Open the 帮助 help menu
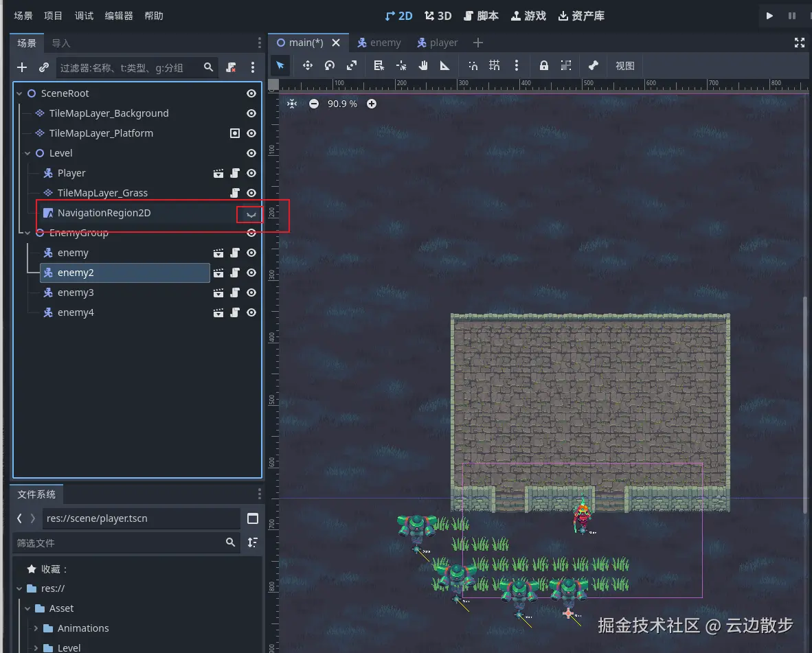 (154, 16)
